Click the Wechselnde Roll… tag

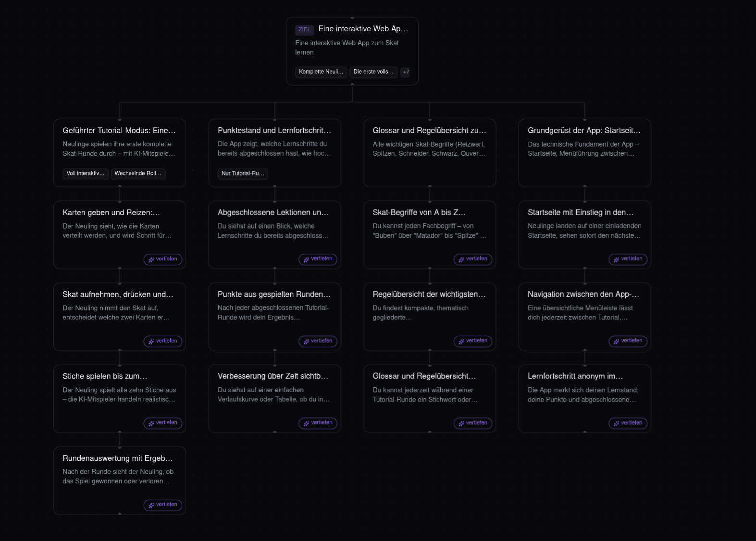click(138, 173)
